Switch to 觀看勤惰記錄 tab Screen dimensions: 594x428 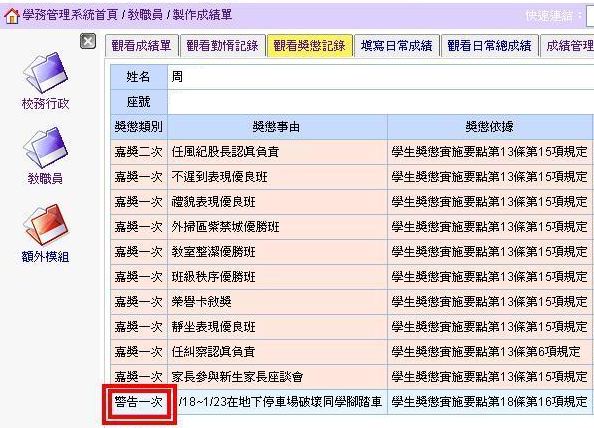(222, 46)
